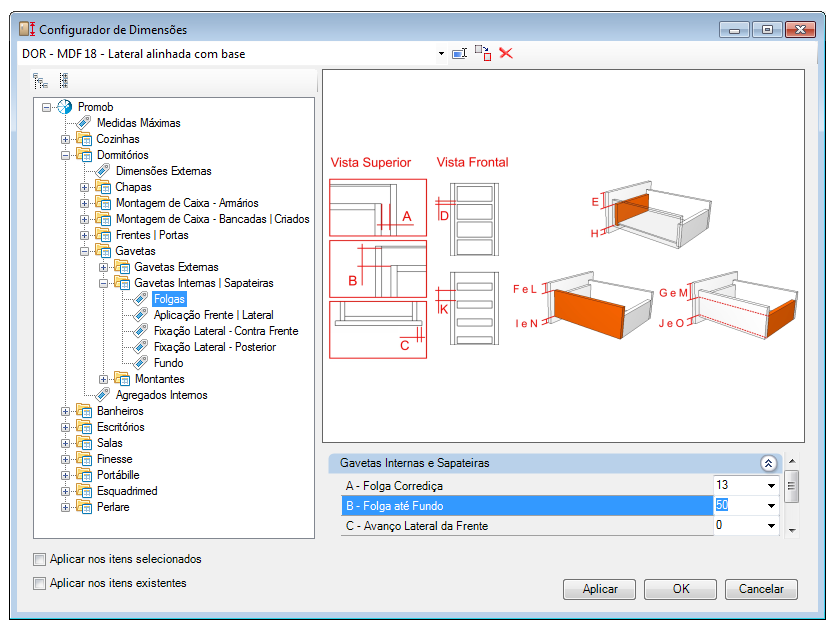Image resolution: width=835 pixels, height=624 pixels.
Task: Collapse Gavetas Internas | Sapateiras node
Action: pyautogui.click(x=103, y=283)
